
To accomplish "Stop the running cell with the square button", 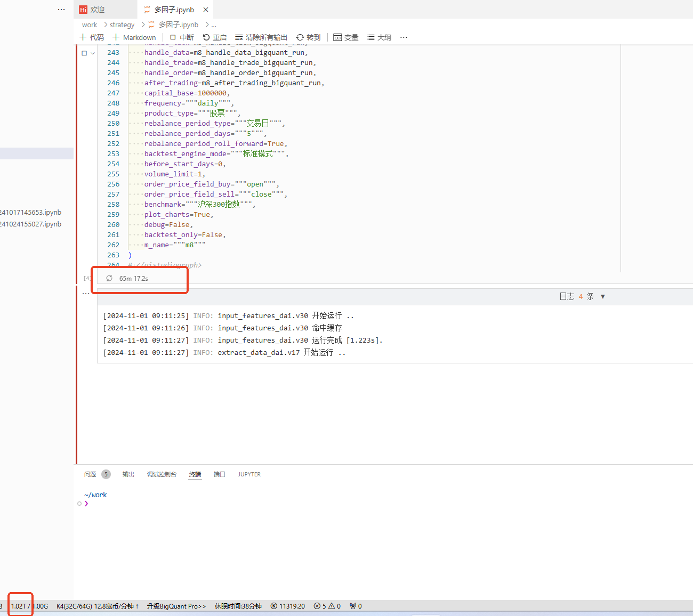I will [x=84, y=53].
